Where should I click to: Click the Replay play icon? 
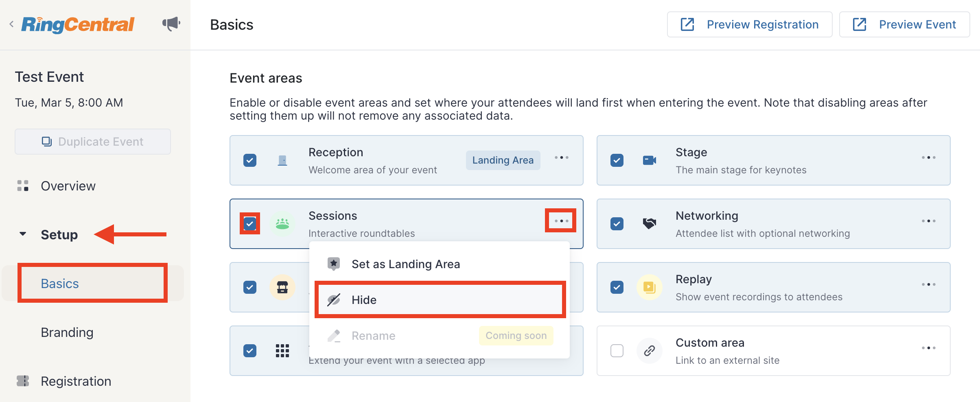650,287
